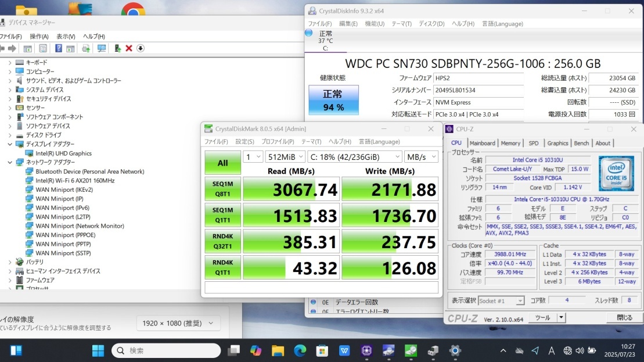Open the プロファイル(P) menu in CrystalDiskMark
The width and height of the screenshot is (644, 362).
tap(278, 142)
